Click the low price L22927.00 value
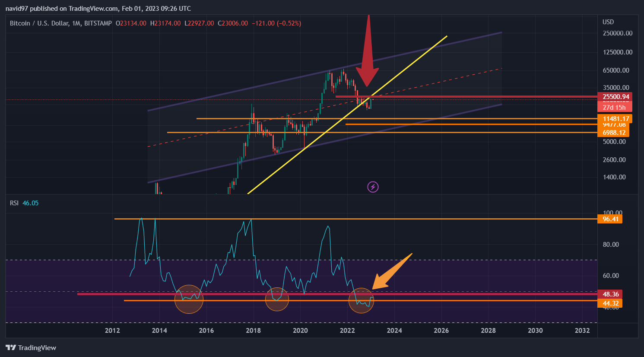Viewport: 644px width, 357px height. pyautogui.click(x=199, y=23)
